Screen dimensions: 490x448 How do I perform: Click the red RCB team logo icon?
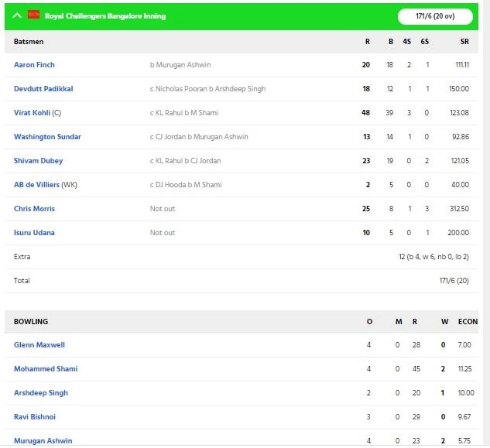[x=34, y=15]
